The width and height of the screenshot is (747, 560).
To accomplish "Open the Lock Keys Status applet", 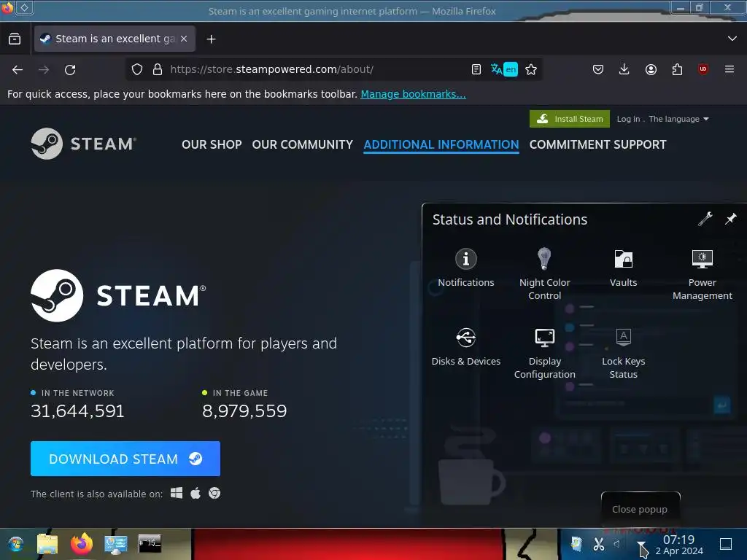I will click(623, 354).
